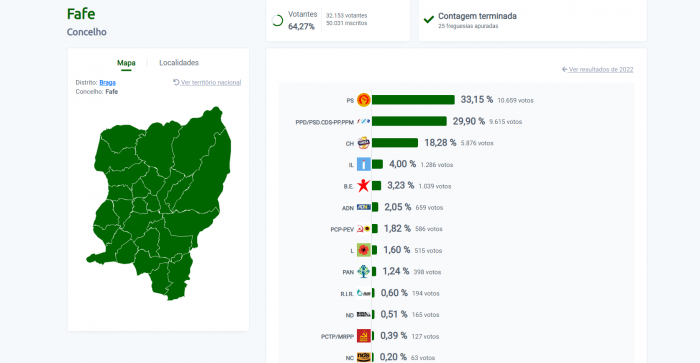Click the PCTP/MRPP red logo
The height and width of the screenshot is (363, 700).
tap(363, 336)
